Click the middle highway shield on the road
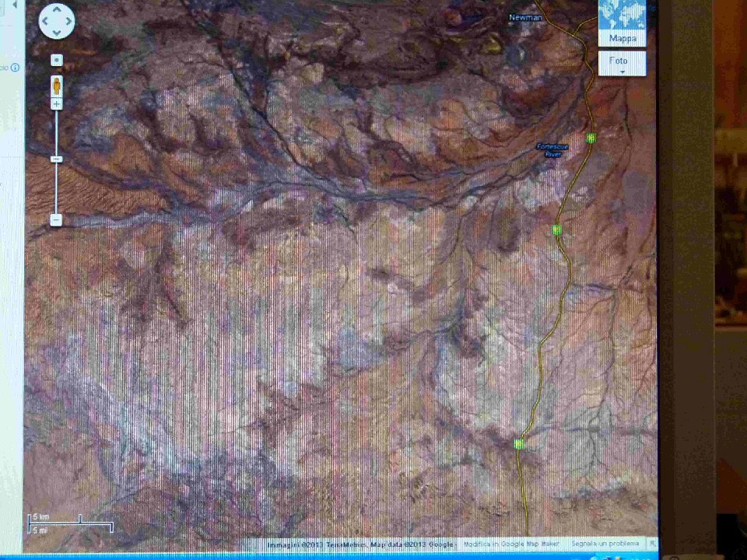Image resolution: width=747 pixels, height=560 pixels. click(556, 229)
